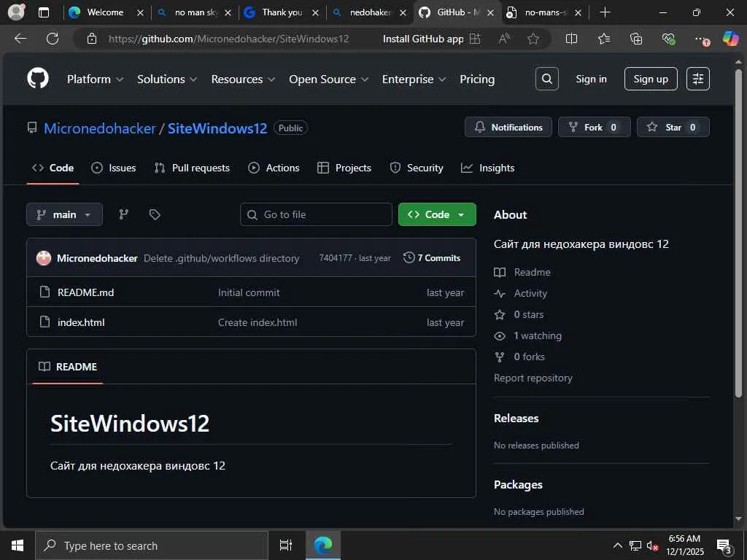Click the Notifications button
Screen dimensions: 747x560
pyautogui.click(x=508, y=127)
